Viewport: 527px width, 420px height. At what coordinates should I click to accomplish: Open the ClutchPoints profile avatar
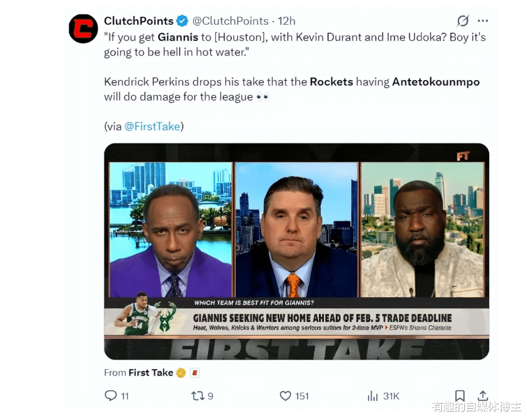pos(83,29)
